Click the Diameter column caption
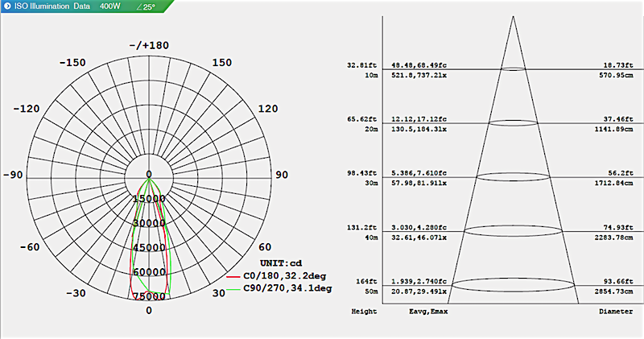 point(616,312)
